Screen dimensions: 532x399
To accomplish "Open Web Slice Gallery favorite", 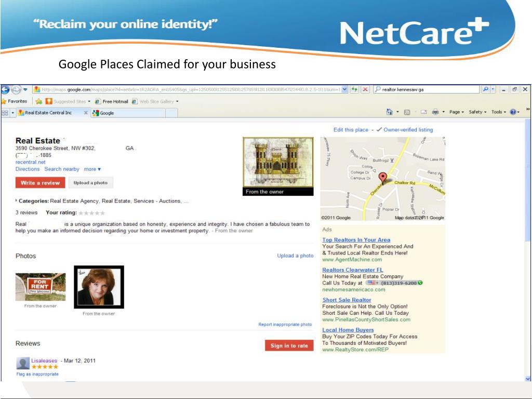I will 153,101.
